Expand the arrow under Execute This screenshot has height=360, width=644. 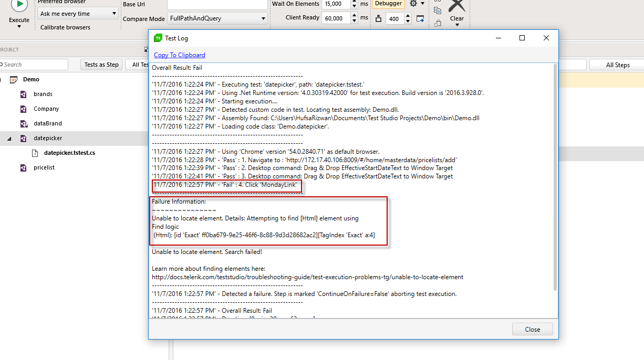point(19,27)
